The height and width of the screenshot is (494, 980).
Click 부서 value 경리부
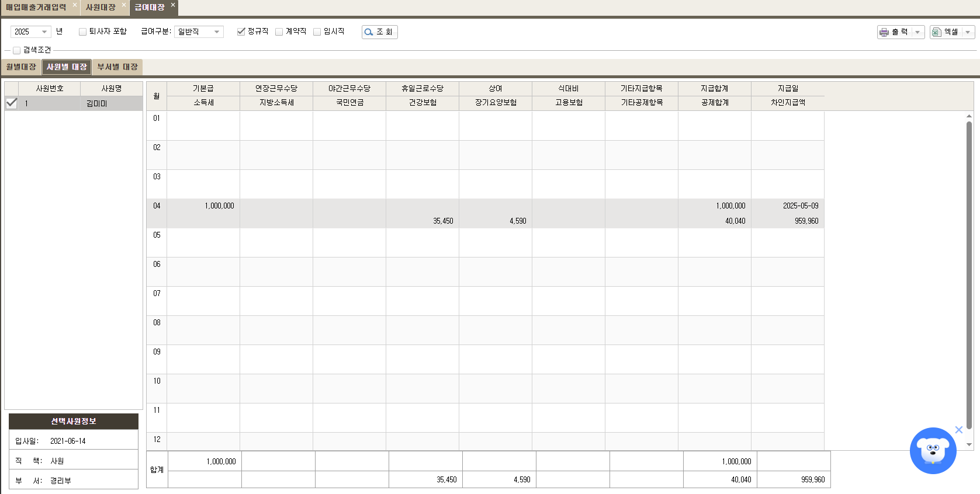tap(61, 481)
